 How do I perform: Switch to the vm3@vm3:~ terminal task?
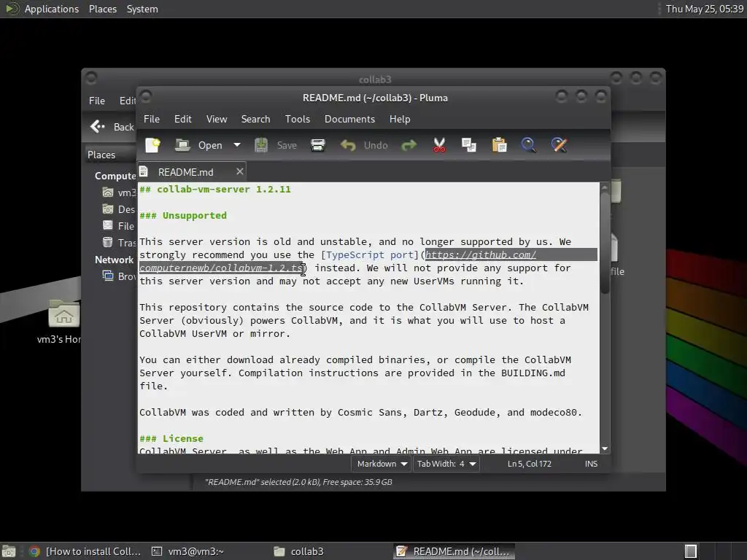click(x=187, y=551)
